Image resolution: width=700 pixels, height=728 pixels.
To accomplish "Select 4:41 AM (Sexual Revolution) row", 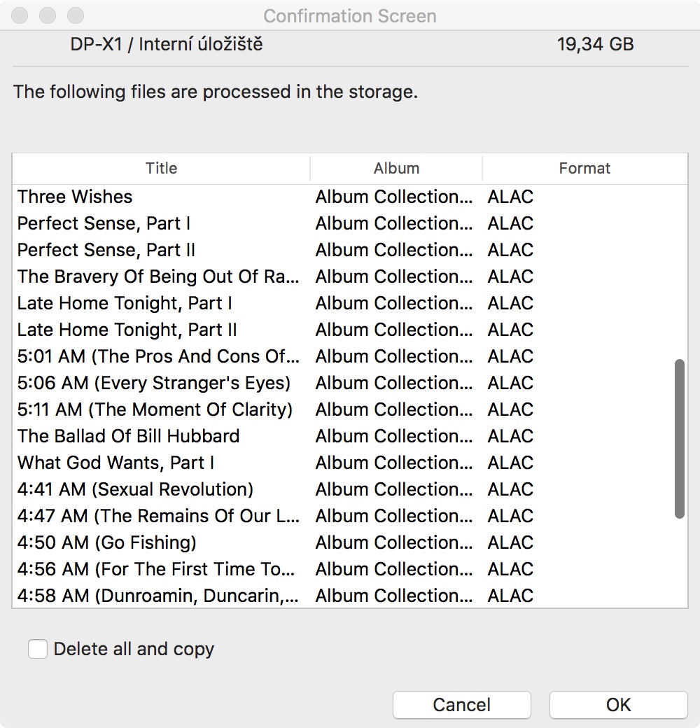I will pyautogui.click(x=135, y=489).
